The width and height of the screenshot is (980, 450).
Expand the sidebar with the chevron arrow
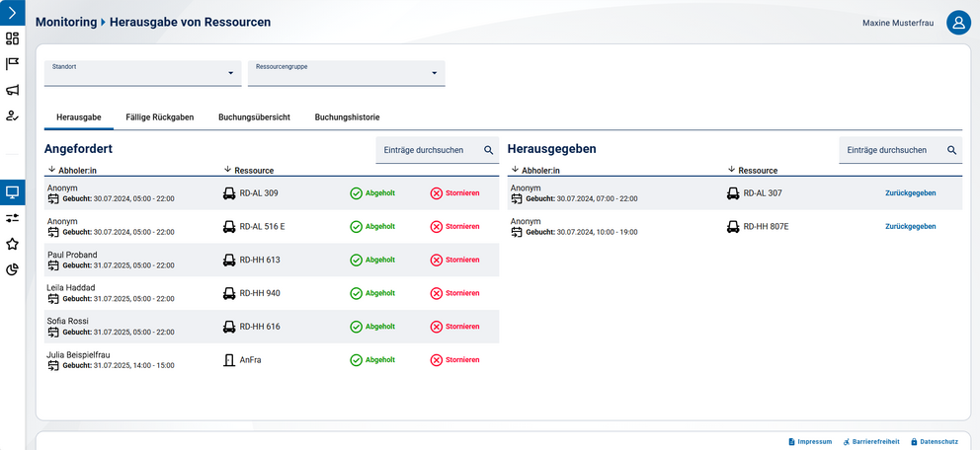tap(12, 12)
